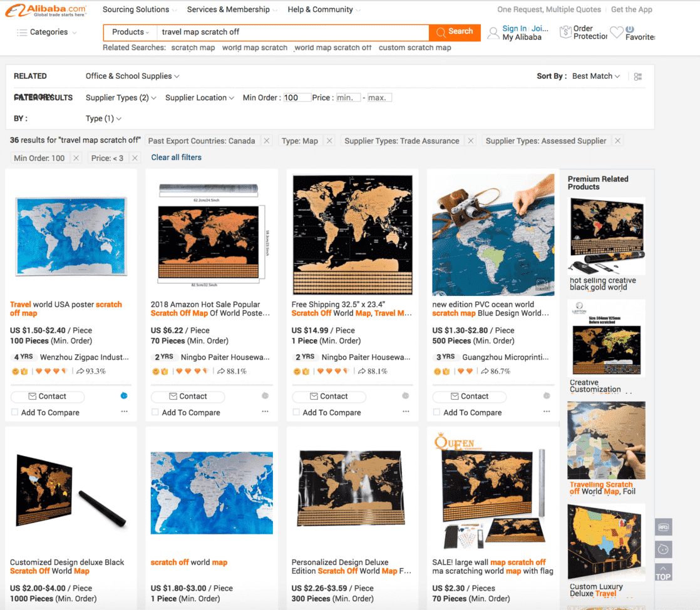
Task: Open Travel world USA poster scratch map thumbnail
Action: tap(71, 236)
